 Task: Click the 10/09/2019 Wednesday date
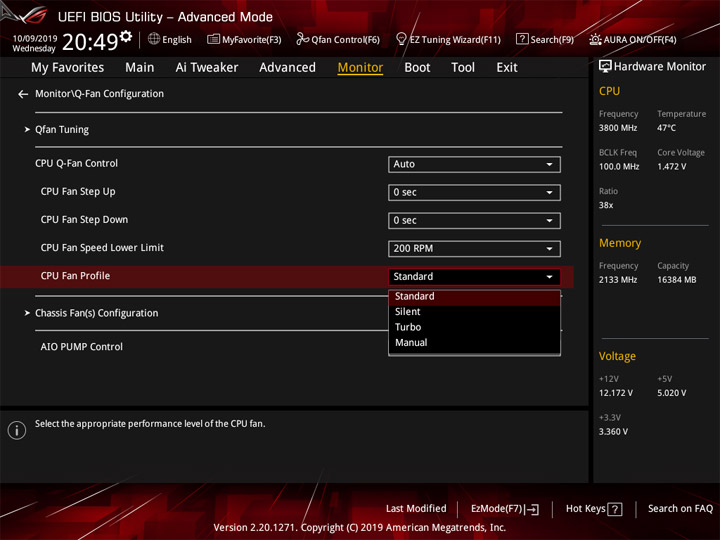pos(34,44)
